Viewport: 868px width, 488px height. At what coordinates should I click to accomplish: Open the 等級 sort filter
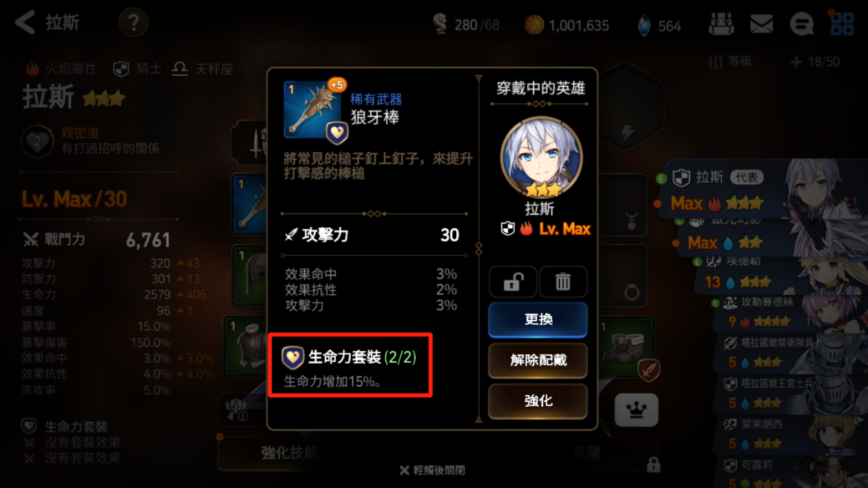click(730, 62)
